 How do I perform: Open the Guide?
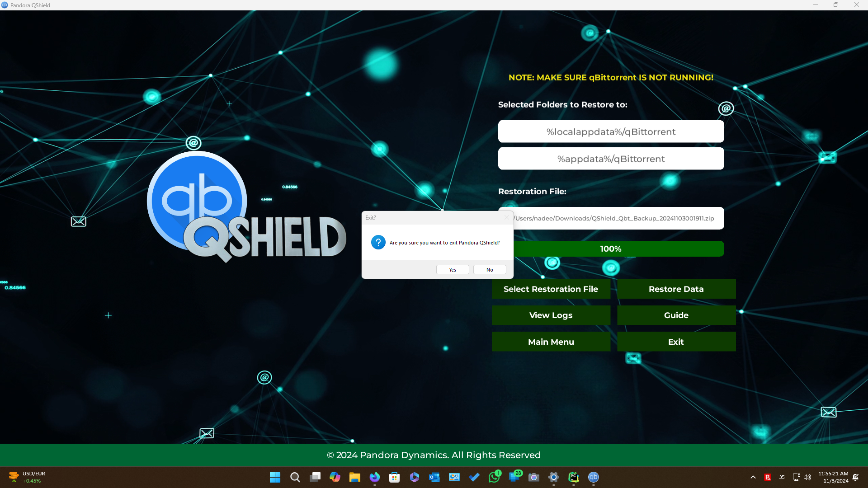pyautogui.click(x=676, y=315)
